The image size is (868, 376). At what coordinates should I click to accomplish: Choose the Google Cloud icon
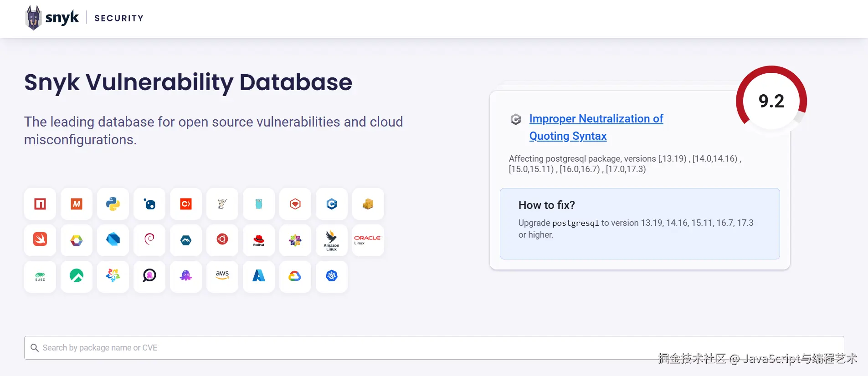click(295, 276)
